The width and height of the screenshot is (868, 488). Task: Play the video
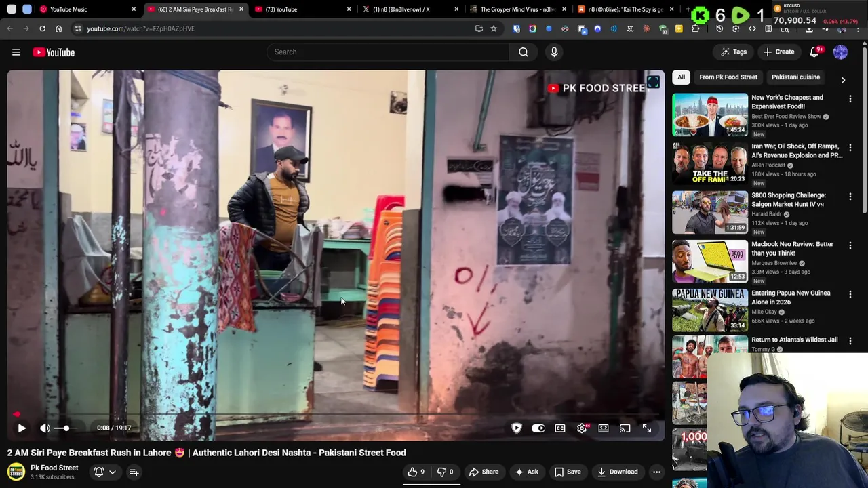(22, 428)
